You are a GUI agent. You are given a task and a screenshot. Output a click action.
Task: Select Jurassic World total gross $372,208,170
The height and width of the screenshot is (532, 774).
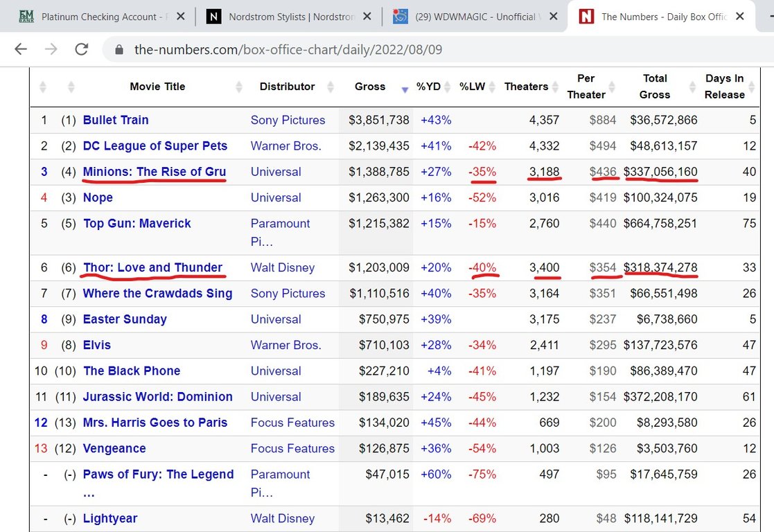660,397
